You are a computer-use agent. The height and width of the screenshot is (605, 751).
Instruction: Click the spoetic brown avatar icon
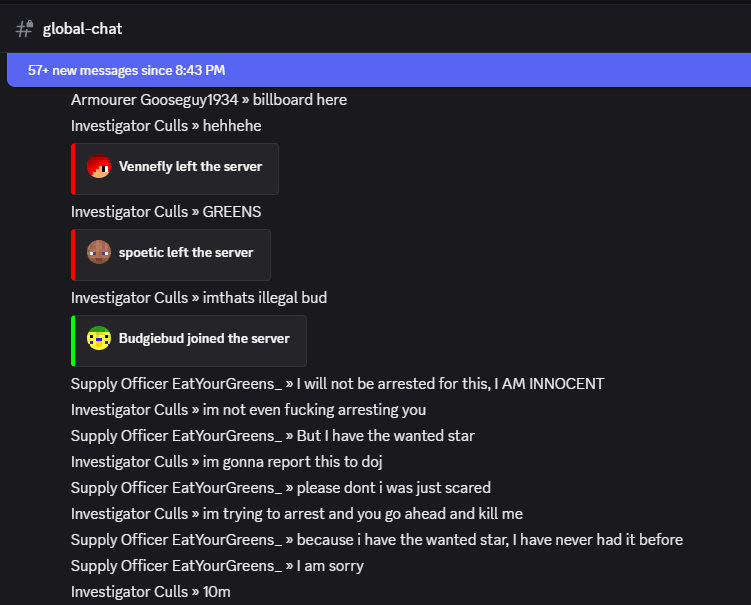point(98,252)
